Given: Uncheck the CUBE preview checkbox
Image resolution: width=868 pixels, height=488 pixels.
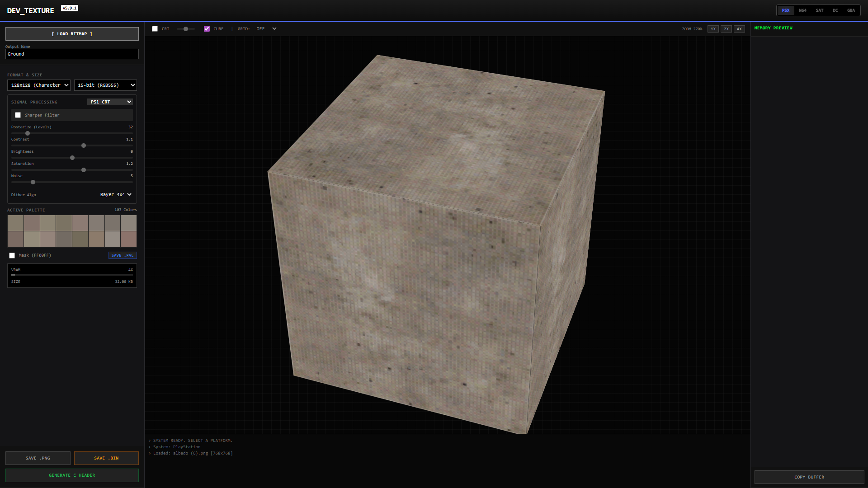Looking at the screenshot, I should tap(207, 29).
